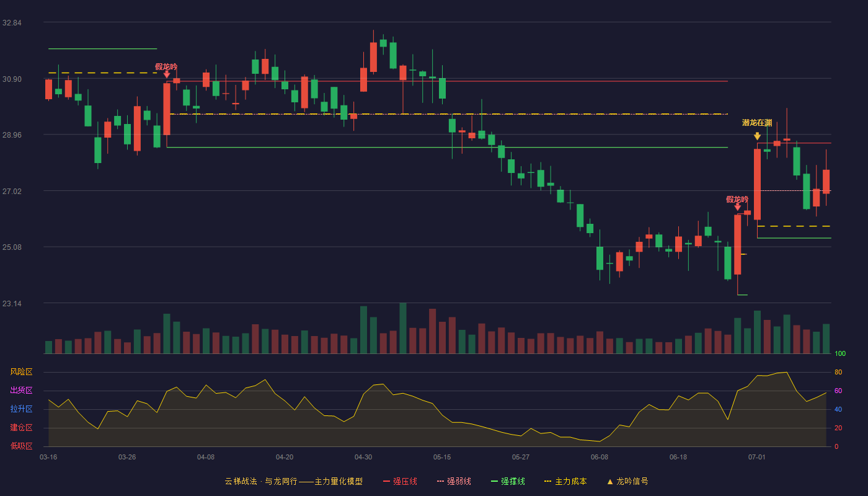
Task: Toggle 主力成本 in the legend
Action: [565, 481]
